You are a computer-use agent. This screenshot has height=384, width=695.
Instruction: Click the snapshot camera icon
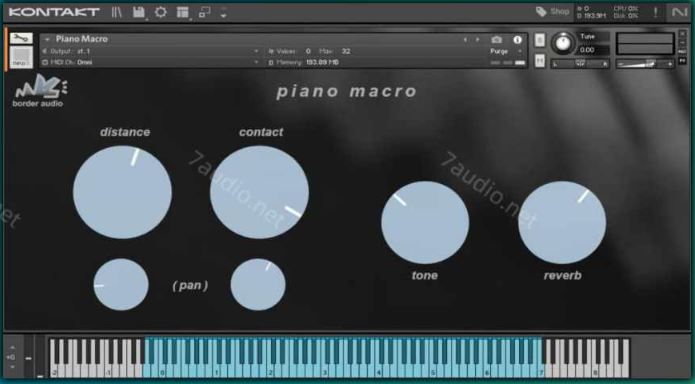[496, 40]
